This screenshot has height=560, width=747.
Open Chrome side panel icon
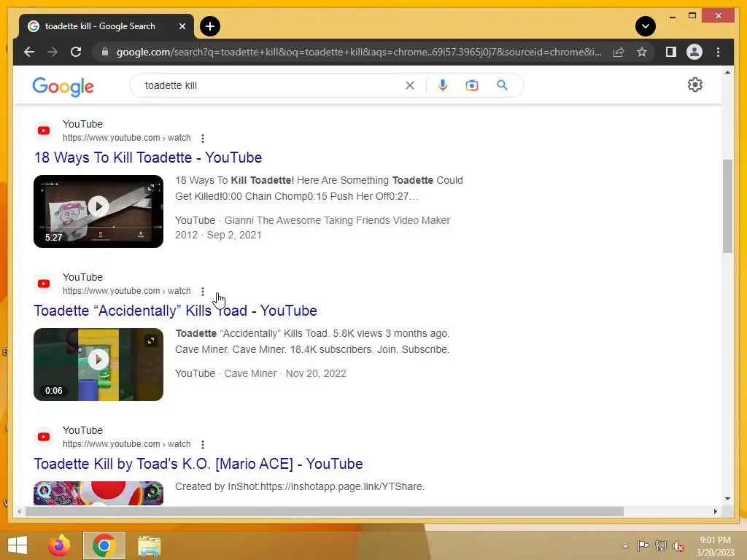pyautogui.click(x=671, y=52)
